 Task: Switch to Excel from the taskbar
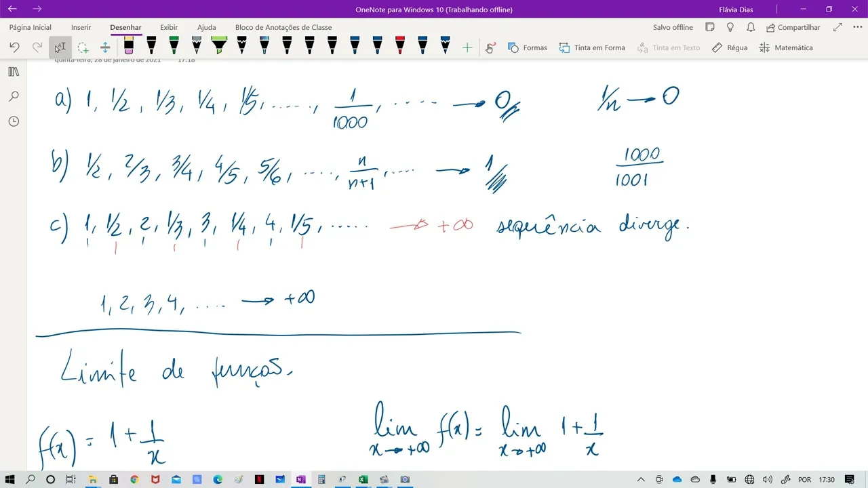(363, 479)
